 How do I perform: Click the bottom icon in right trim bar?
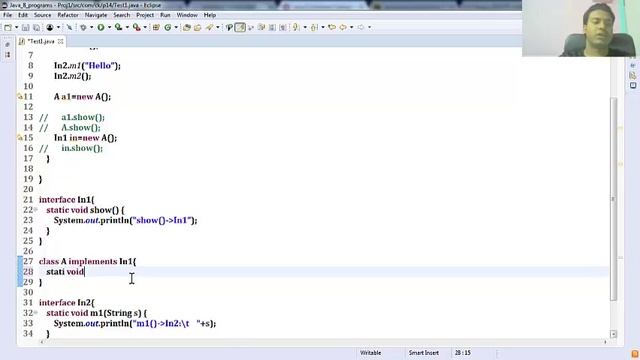click(633, 85)
